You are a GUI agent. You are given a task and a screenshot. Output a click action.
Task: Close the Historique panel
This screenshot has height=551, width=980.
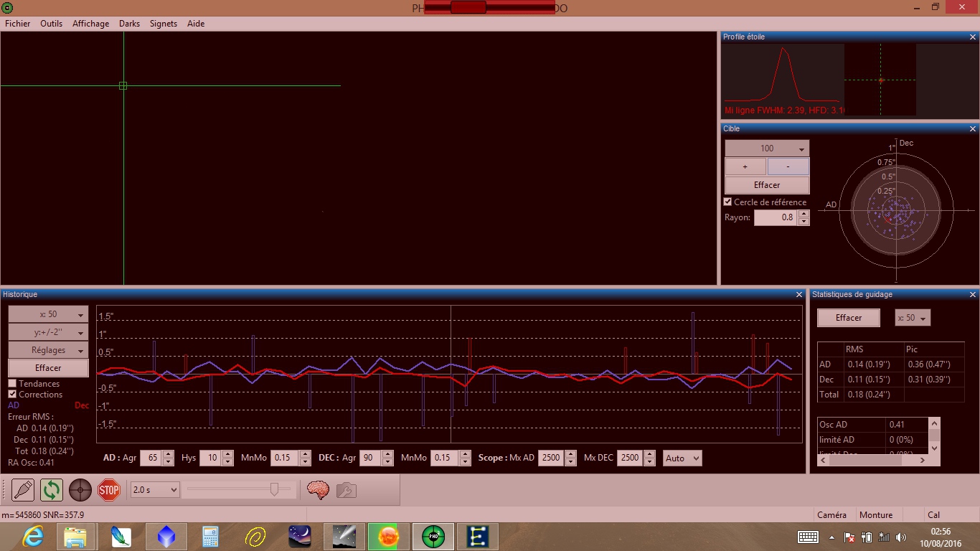coord(799,295)
